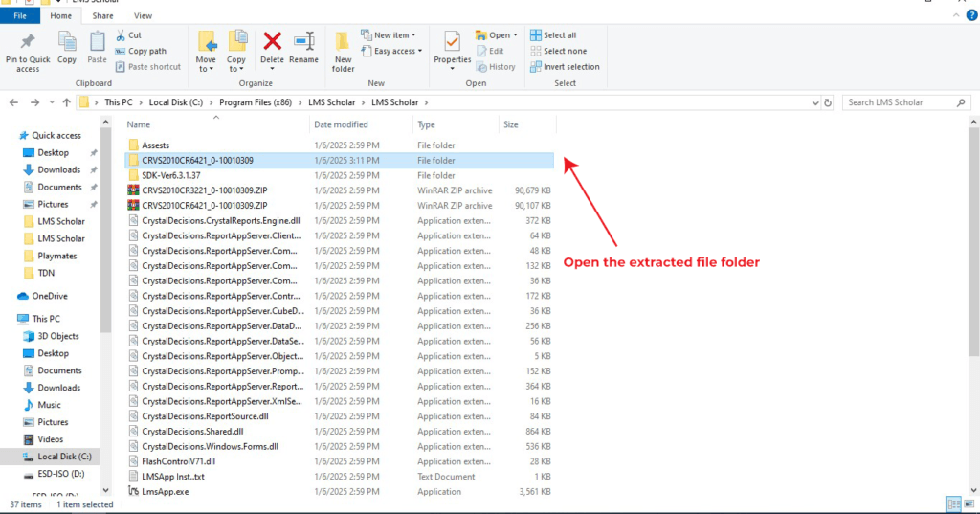
Task: Click the search magnifier icon
Action: tap(961, 102)
